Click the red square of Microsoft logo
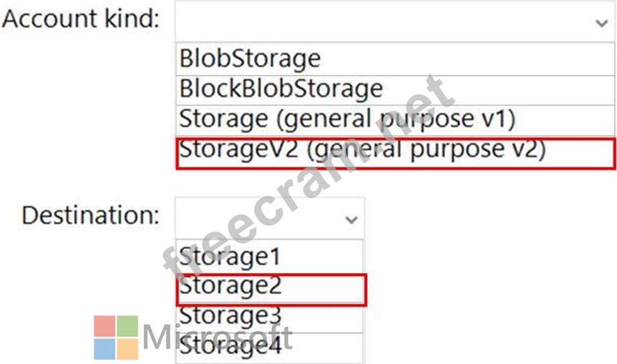 [x=105, y=326]
